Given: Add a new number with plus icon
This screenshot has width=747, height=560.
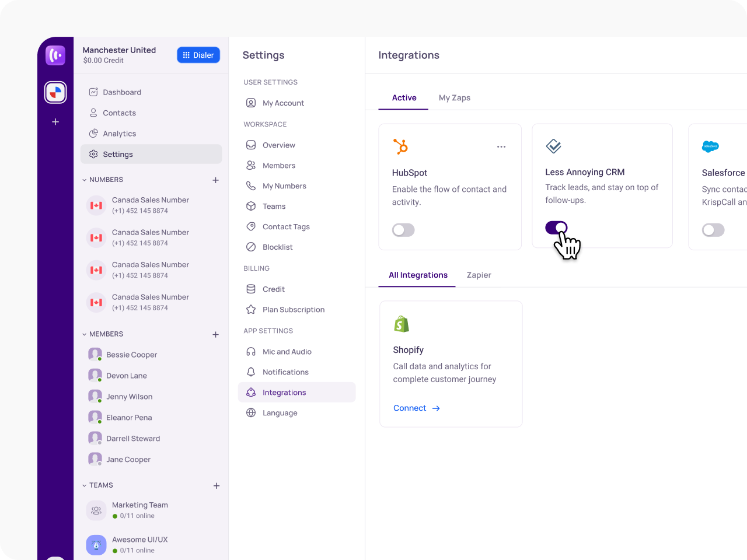Looking at the screenshot, I should click(216, 180).
